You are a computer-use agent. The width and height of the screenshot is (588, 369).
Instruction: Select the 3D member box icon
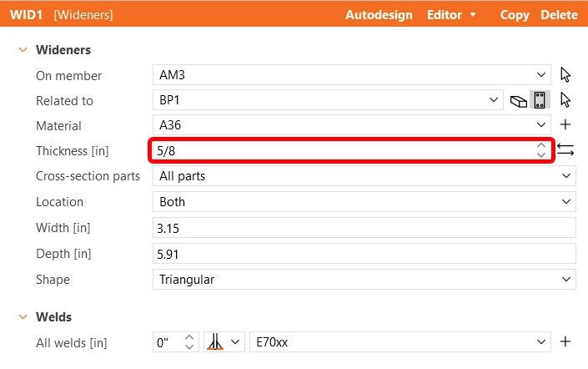pos(519,101)
